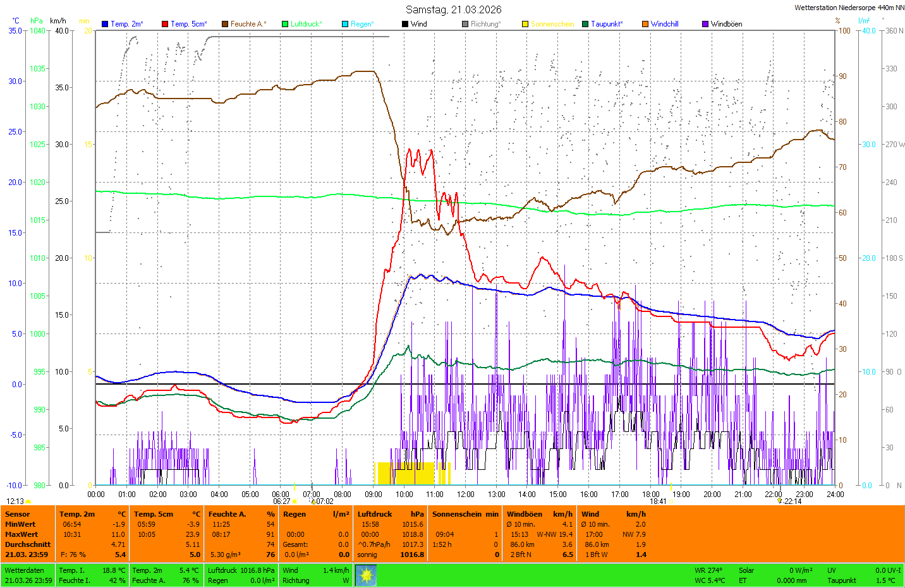Click the cyan Regen legend square
Image resolution: width=905 pixels, height=588 pixels.
[345, 24]
